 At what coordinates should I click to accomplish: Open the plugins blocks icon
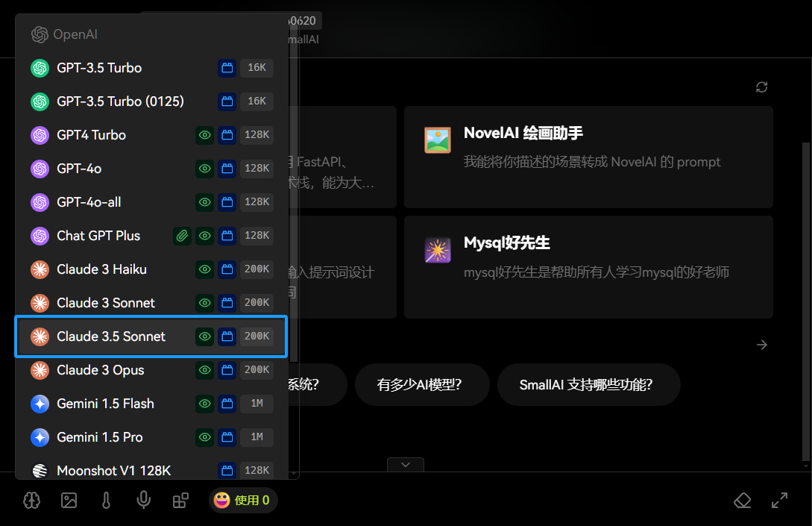point(180,500)
